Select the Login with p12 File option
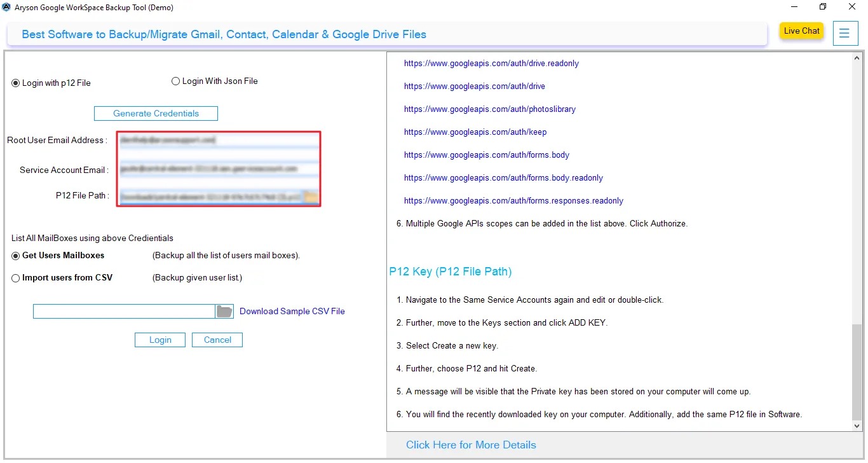The width and height of the screenshot is (868, 463). pyautogui.click(x=14, y=82)
